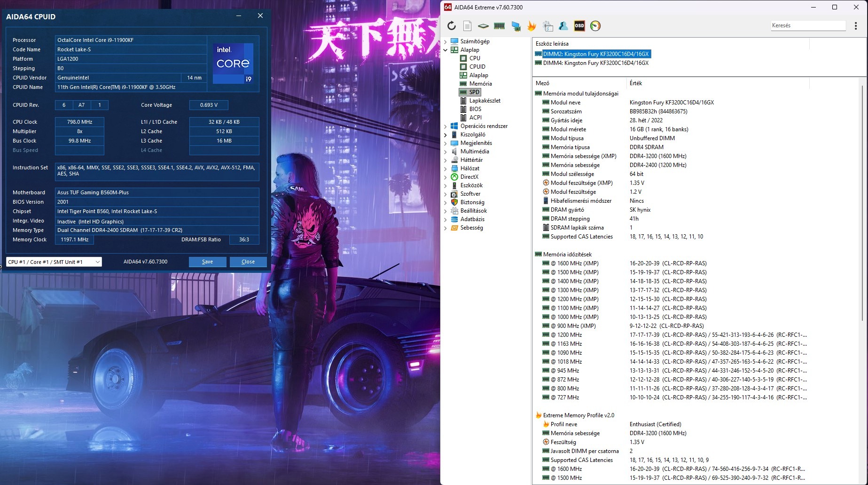Click the Core Voltage value 0.693 V
868x485 pixels.
(209, 105)
